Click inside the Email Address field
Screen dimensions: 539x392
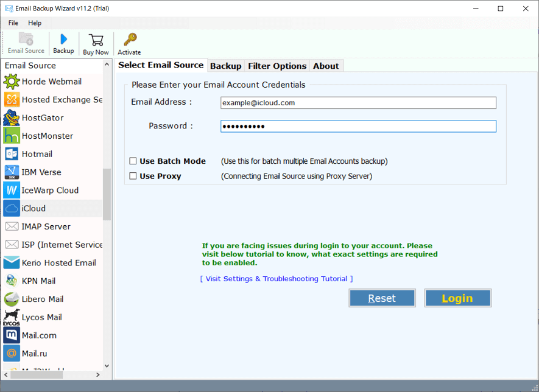click(x=358, y=103)
